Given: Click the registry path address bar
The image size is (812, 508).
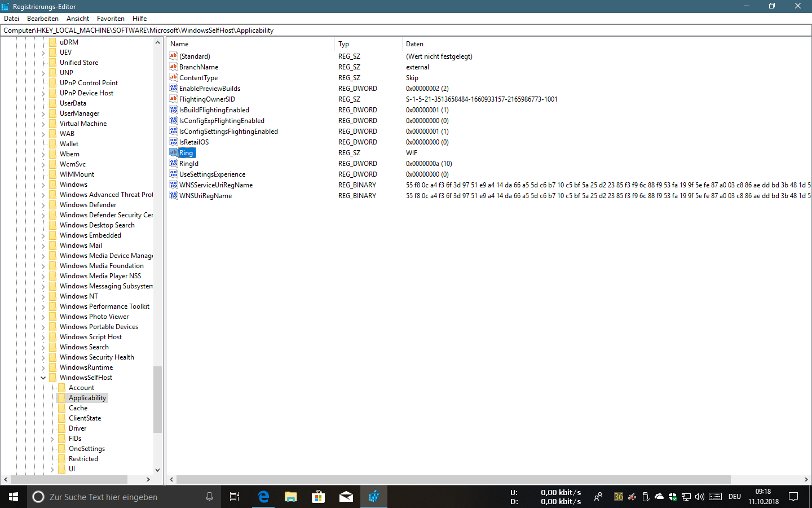Looking at the screenshot, I should (x=406, y=30).
